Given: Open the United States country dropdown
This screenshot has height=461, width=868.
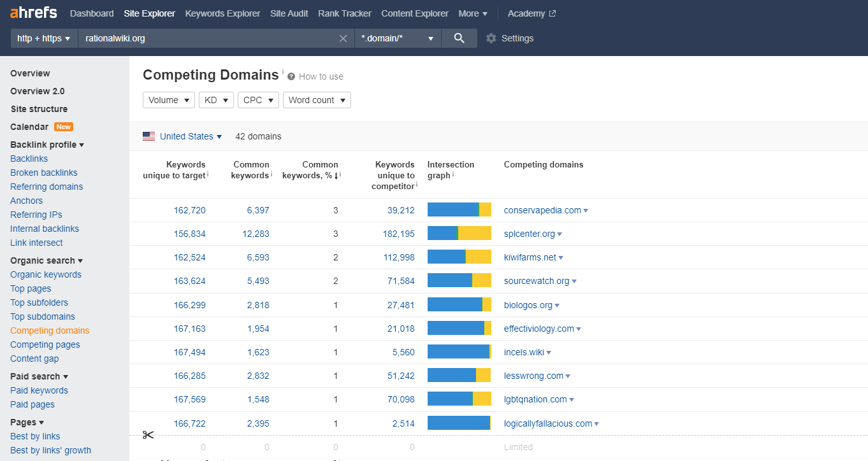Looking at the screenshot, I should coord(191,136).
